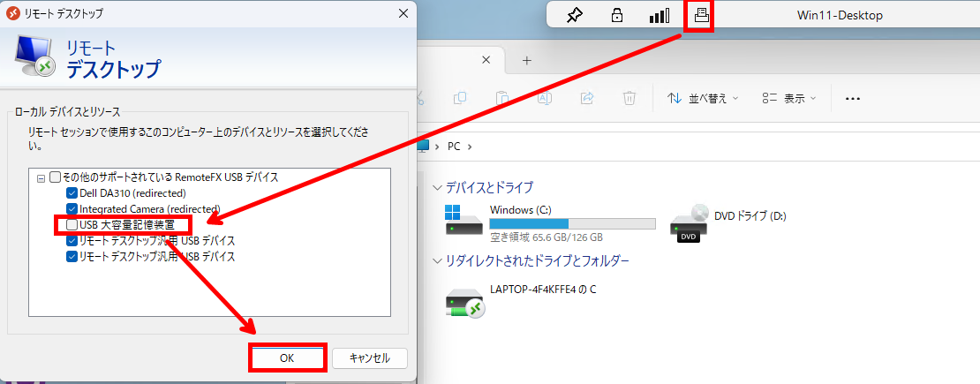Uncheck Integrated Camera (redirected)
Image resolution: width=980 pixels, height=384 pixels.
[x=72, y=209]
